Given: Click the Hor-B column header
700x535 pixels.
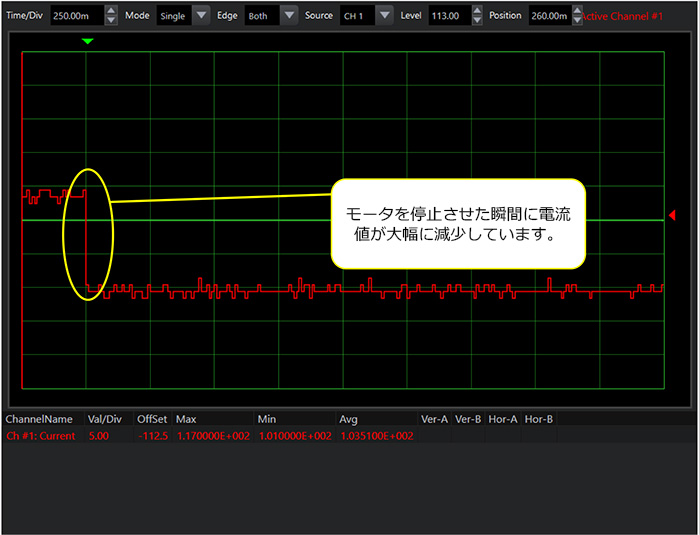Looking at the screenshot, I should tap(538, 419).
